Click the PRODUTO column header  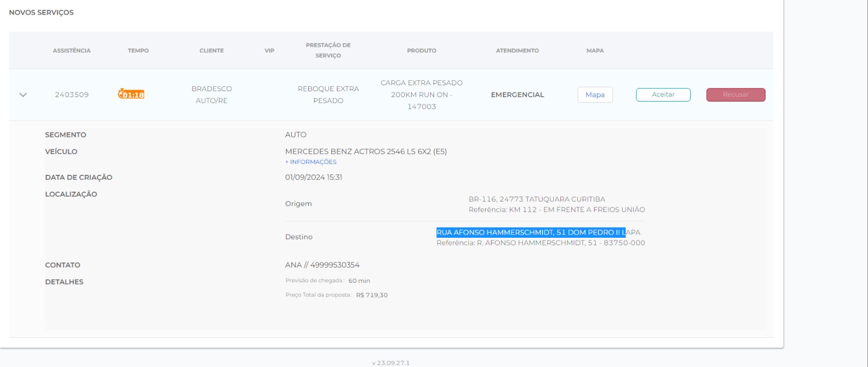422,50
